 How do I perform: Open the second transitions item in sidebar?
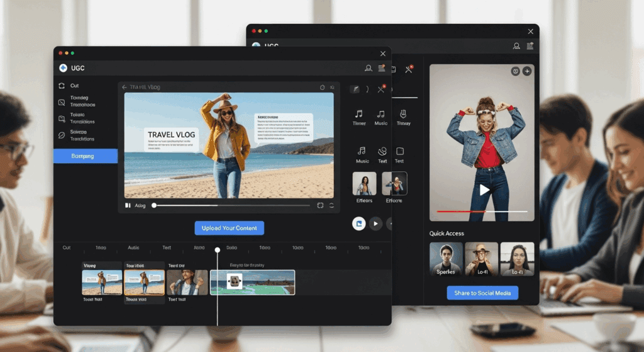(x=77, y=118)
